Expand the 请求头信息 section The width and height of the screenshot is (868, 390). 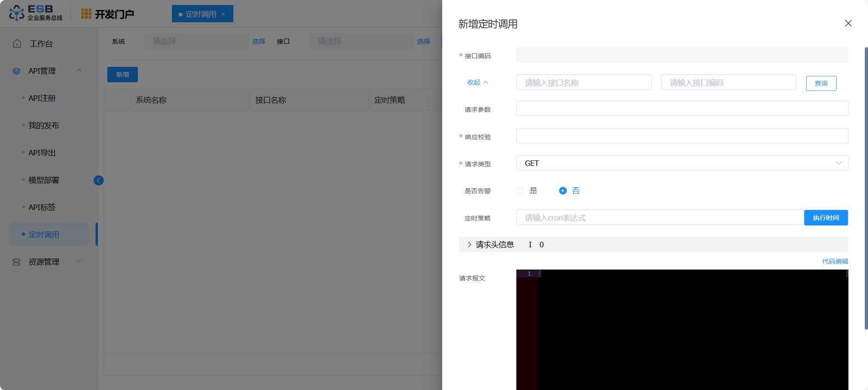(x=469, y=245)
